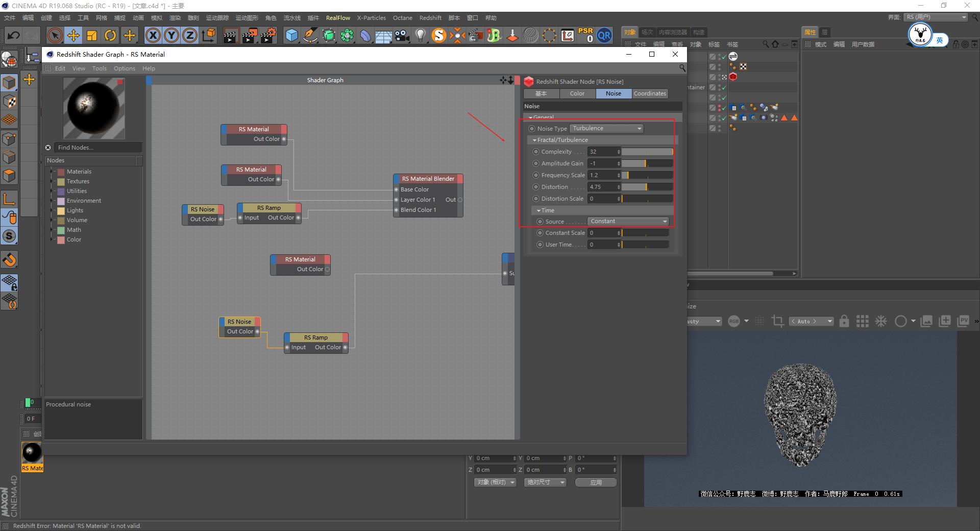
Task: Open the Tools menu in the Shader Graph window
Action: (99, 68)
